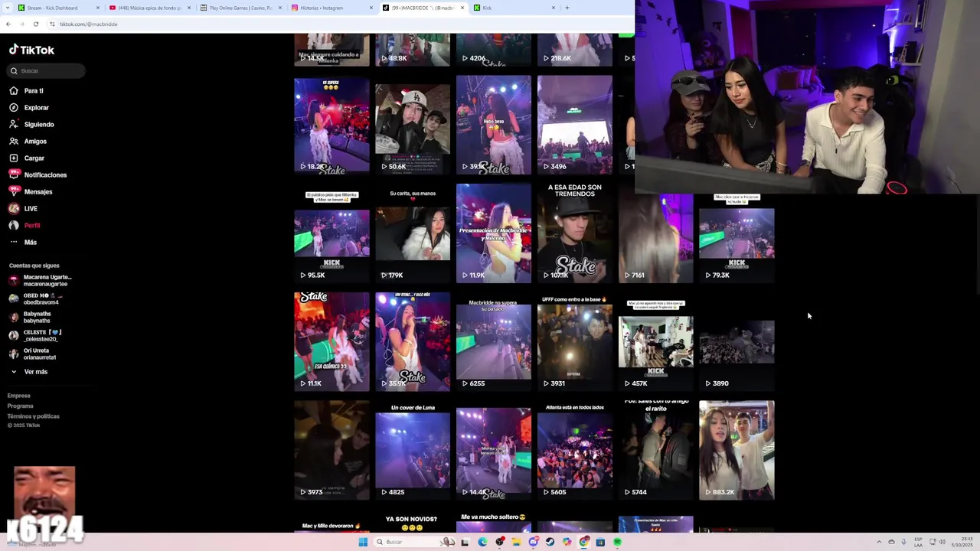Open the video with 11.1K views
The image size is (980, 551).
(332, 341)
